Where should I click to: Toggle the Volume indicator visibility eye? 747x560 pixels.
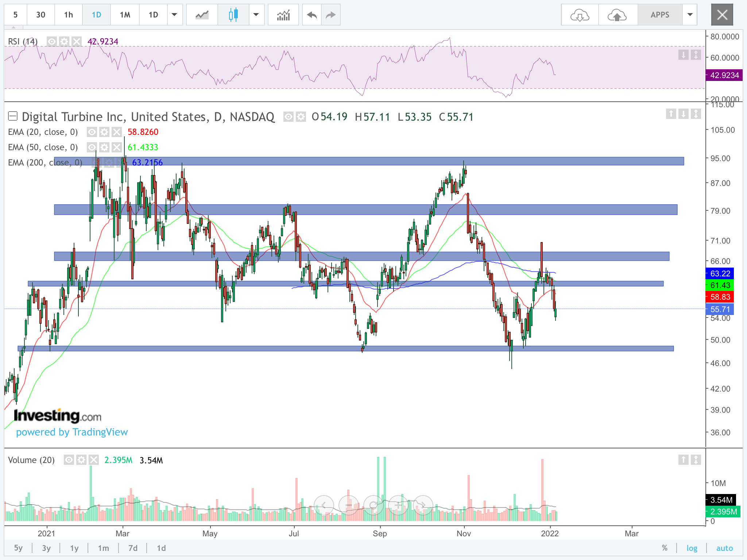[69, 460]
